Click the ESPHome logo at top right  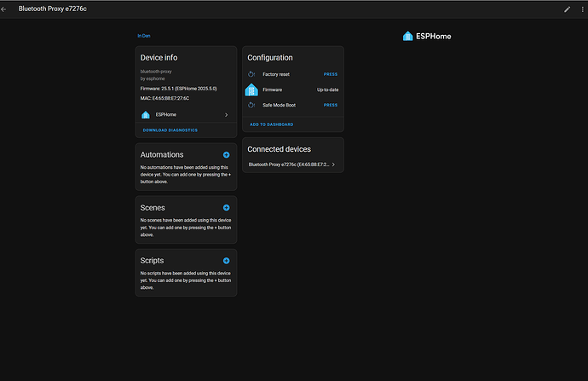coord(427,37)
